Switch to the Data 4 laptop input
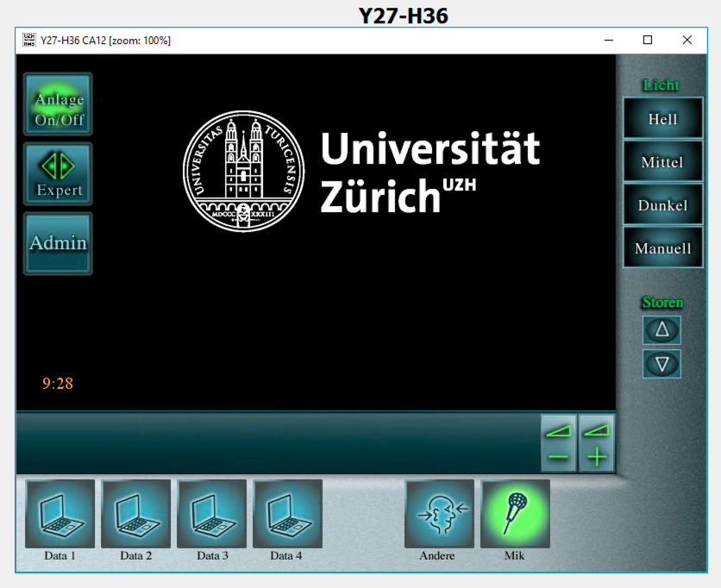The width and height of the screenshot is (721, 588). (287, 514)
